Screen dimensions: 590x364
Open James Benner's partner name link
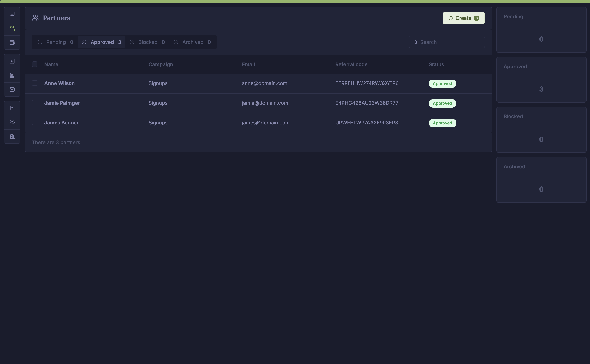click(61, 123)
